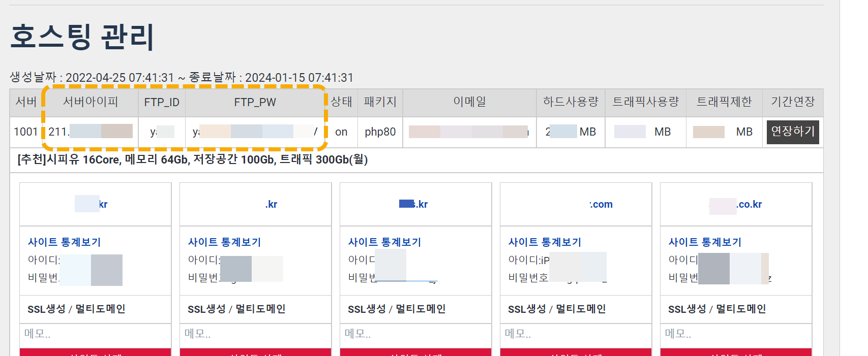Click the 패키지 column header
Image resolution: width=868 pixels, height=356 pixels.
coord(380,102)
